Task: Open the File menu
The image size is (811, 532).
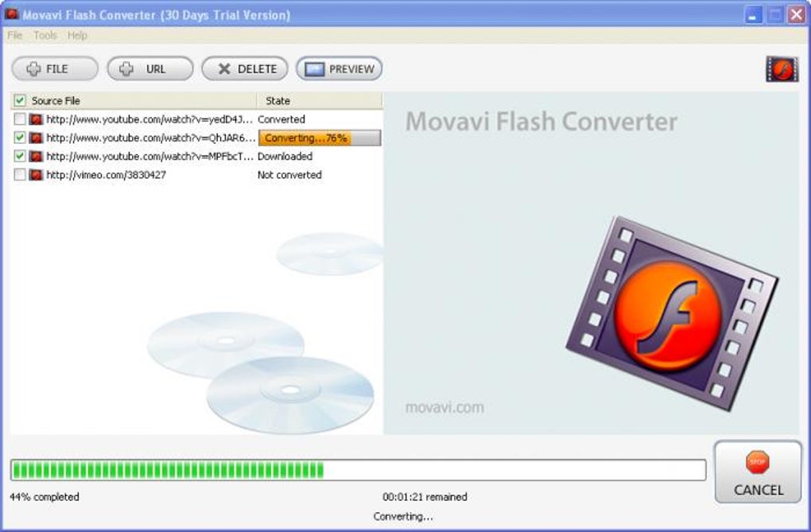Action: [15, 35]
